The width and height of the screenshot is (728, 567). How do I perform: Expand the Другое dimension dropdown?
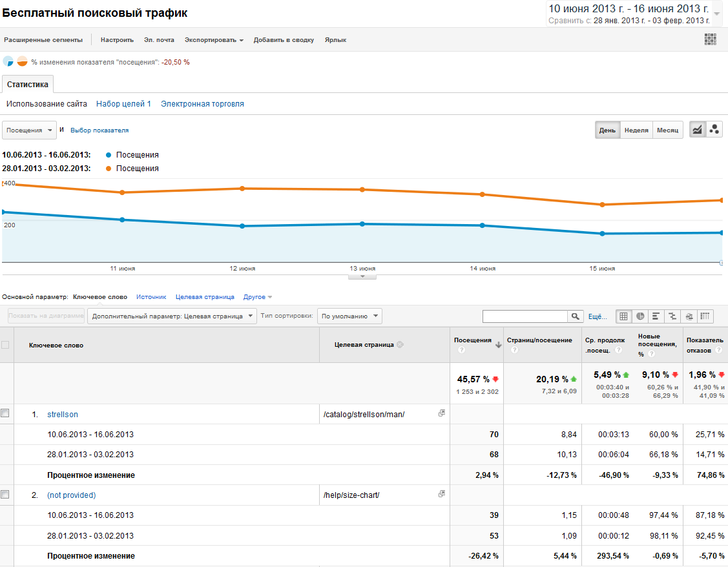click(258, 297)
